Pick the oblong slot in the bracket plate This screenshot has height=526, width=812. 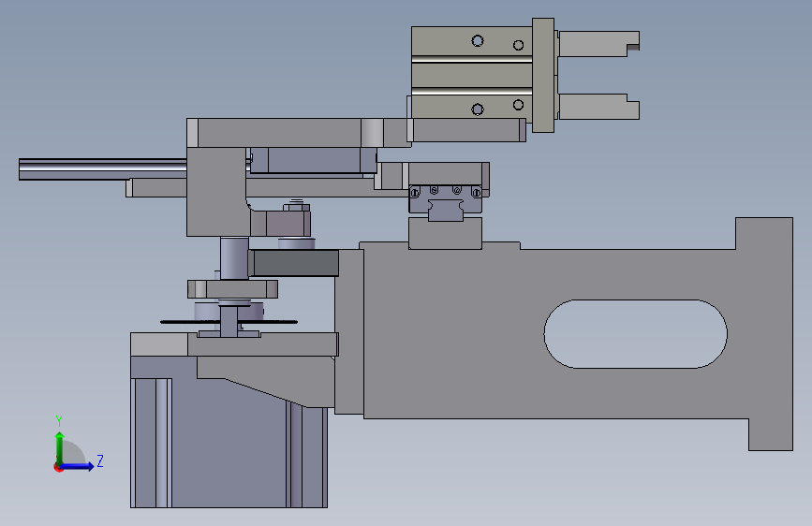(635, 334)
